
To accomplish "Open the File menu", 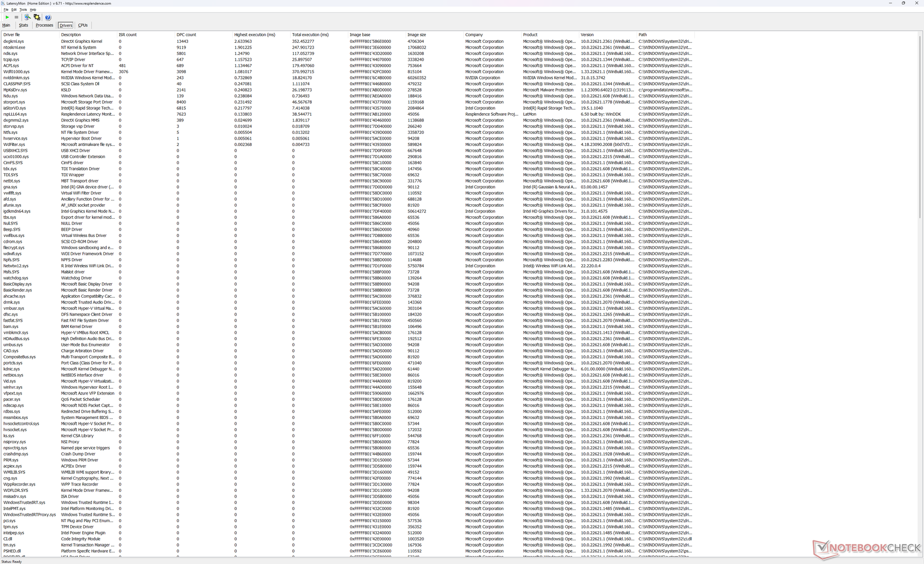I will click(x=6, y=10).
